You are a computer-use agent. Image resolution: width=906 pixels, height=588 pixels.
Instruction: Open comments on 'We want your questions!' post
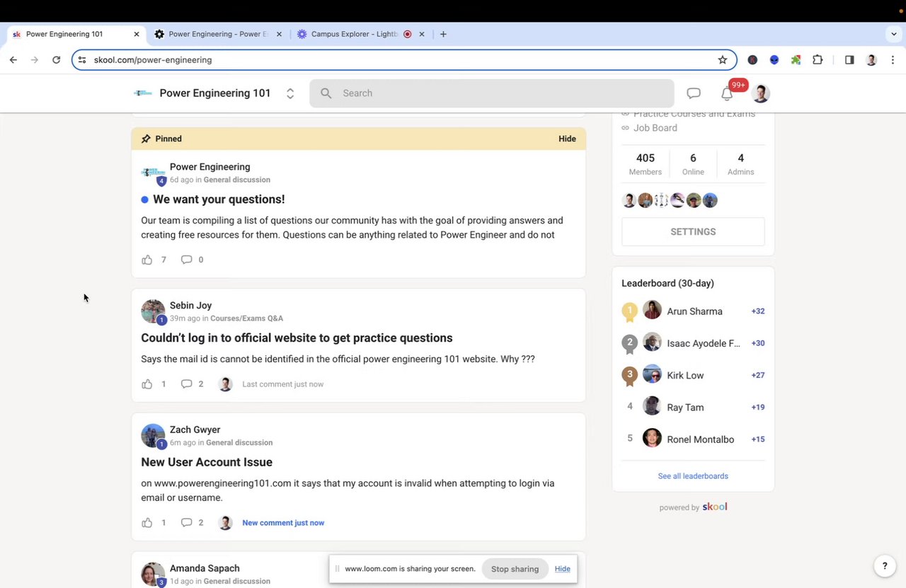point(187,260)
